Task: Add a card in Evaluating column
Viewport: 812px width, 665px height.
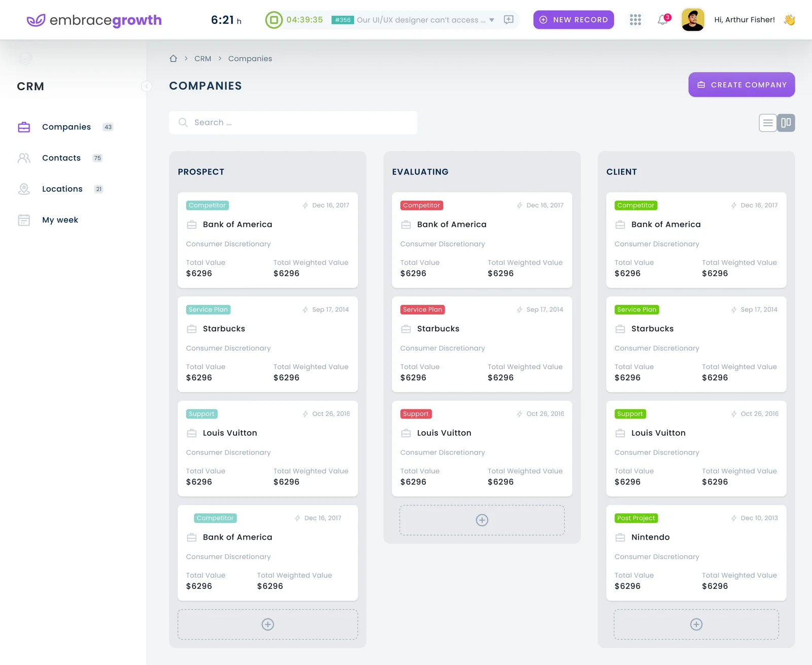Action: (482, 520)
